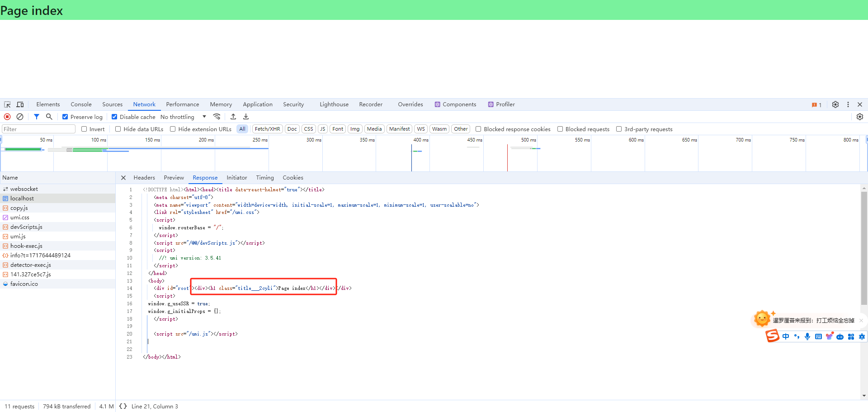This screenshot has height=412, width=868.
Task: Stop recording the network log
Action: [7, 117]
